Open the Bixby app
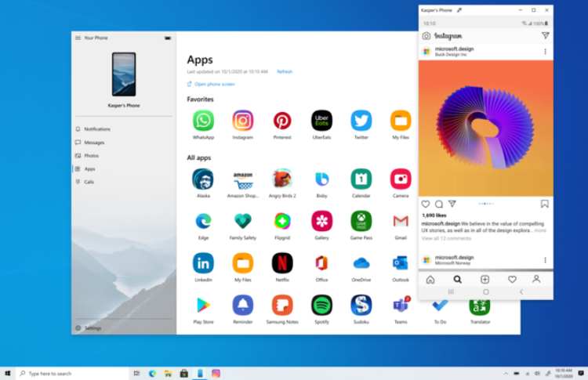This screenshot has height=380, width=588. click(321, 179)
